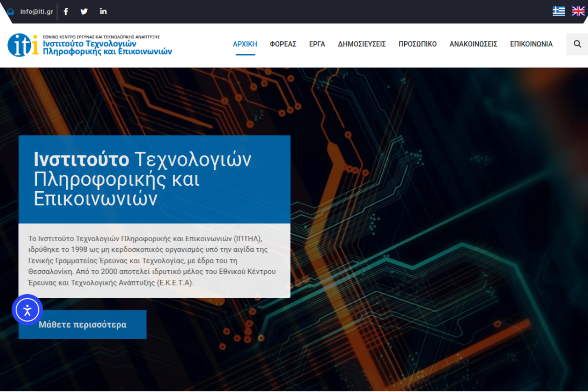Viewport: 588px width, 392px height.
Task: Navigate to the ΠΡΟΣΩΠΙΚΟ menu
Action: click(x=417, y=44)
